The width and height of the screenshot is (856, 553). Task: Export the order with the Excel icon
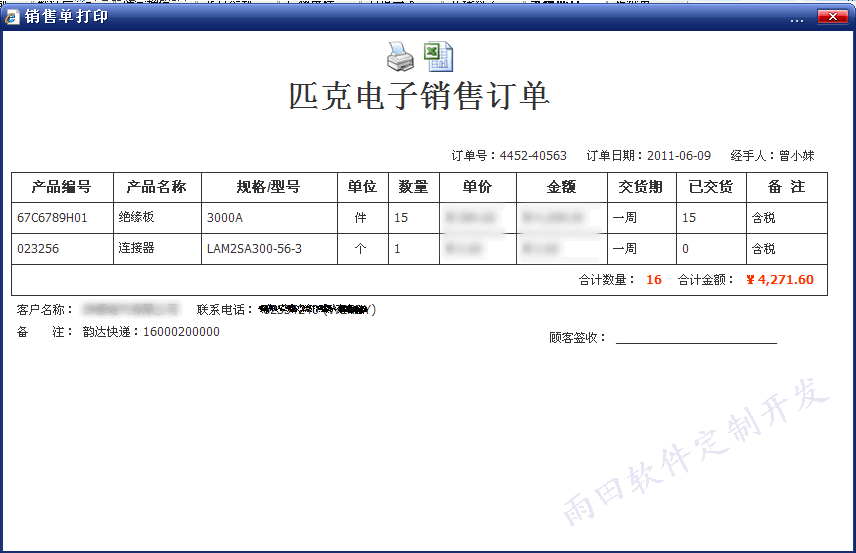click(x=437, y=57)
